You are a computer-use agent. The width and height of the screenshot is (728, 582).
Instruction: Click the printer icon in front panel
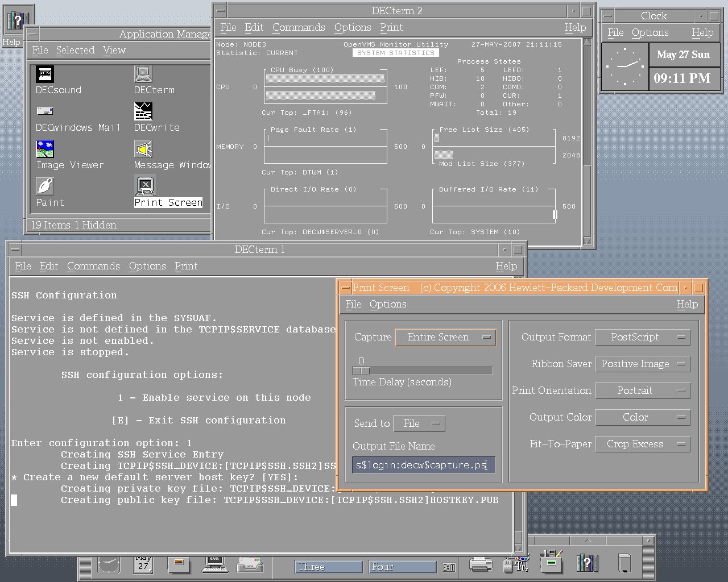point(481,564)
